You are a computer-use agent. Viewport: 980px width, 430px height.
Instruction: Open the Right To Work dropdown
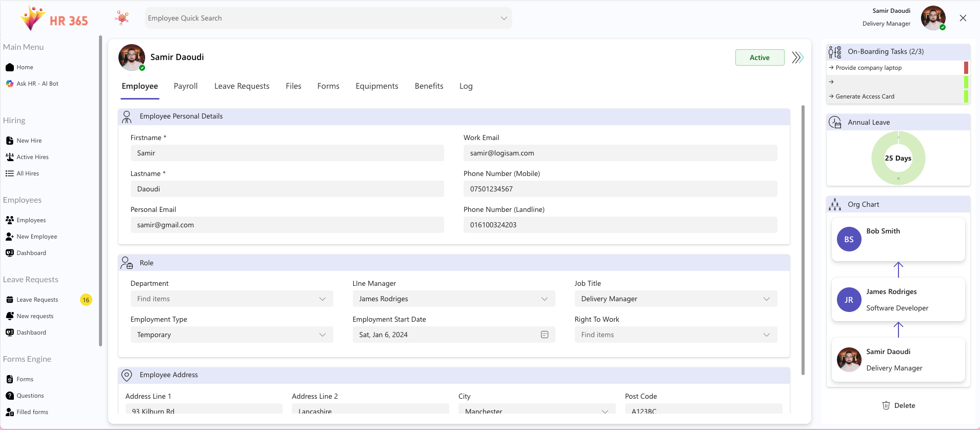tap(766, 335)
